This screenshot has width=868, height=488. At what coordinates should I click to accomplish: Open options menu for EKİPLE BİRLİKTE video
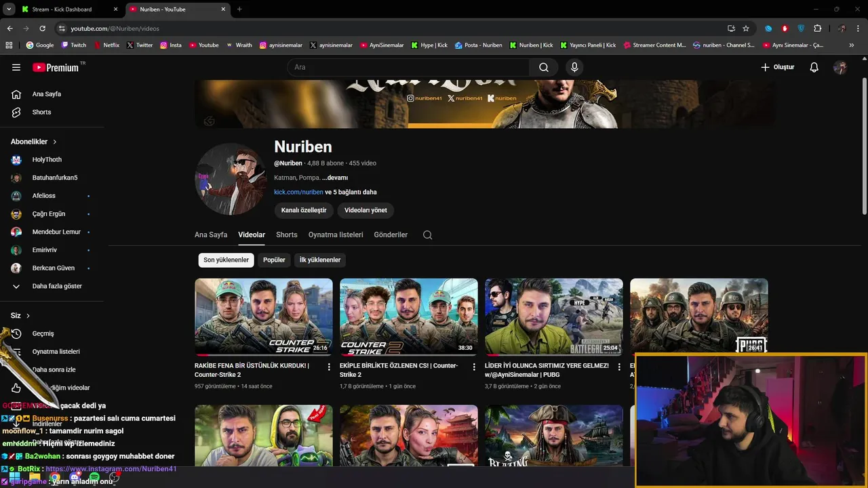click(x=474, y=367)
